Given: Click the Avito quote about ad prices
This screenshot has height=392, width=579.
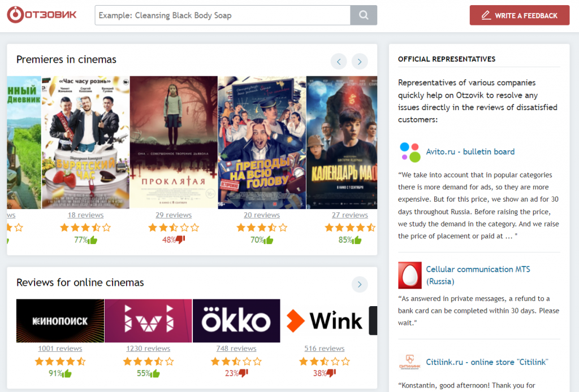Looking at the screenshot, I should pyautogui.click(x=478, y=206).
